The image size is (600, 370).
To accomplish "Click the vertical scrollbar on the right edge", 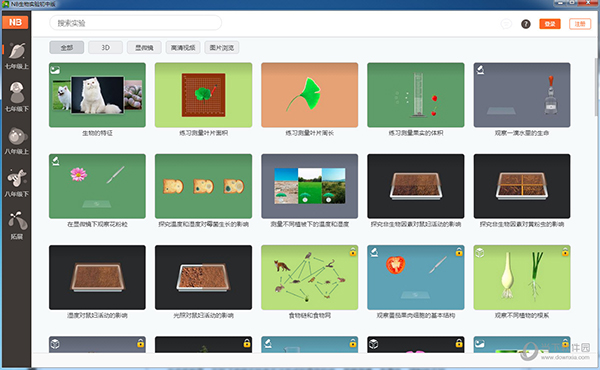I will pyautogui.click(x=596, y=88).
